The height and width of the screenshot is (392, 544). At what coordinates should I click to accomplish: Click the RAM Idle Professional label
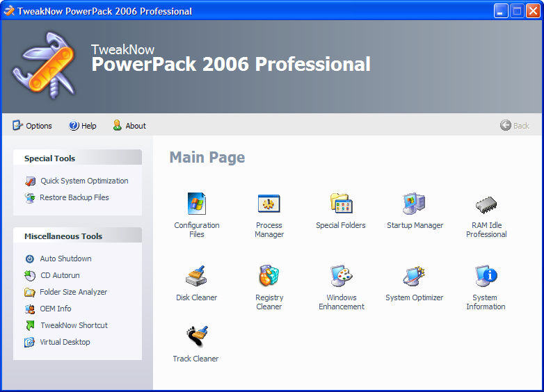point(486,230)
